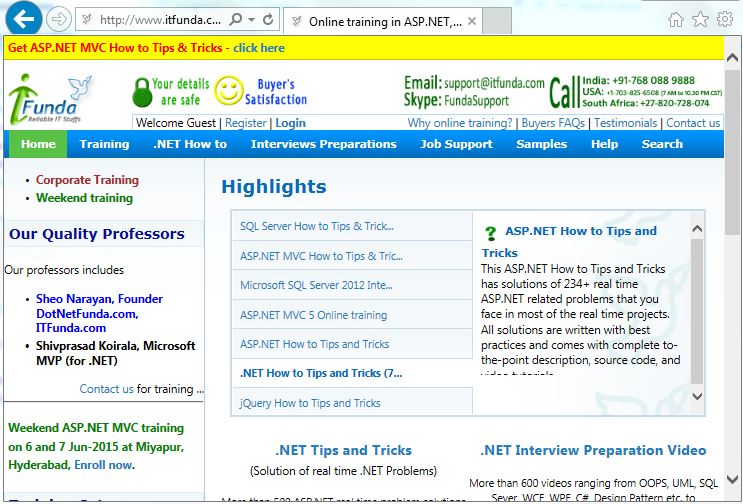Select ASP.NET How to Tips and Tricks highlight item

[x=352, y=344]
